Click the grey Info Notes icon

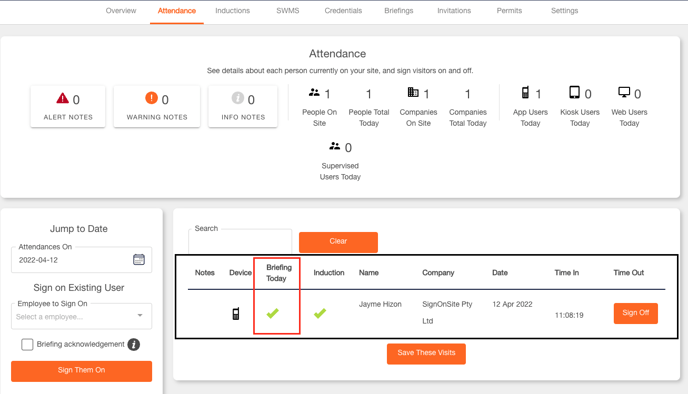[238, 98]
